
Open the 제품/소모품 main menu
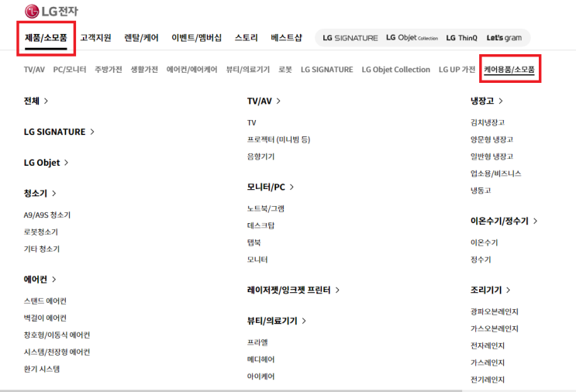46,38
